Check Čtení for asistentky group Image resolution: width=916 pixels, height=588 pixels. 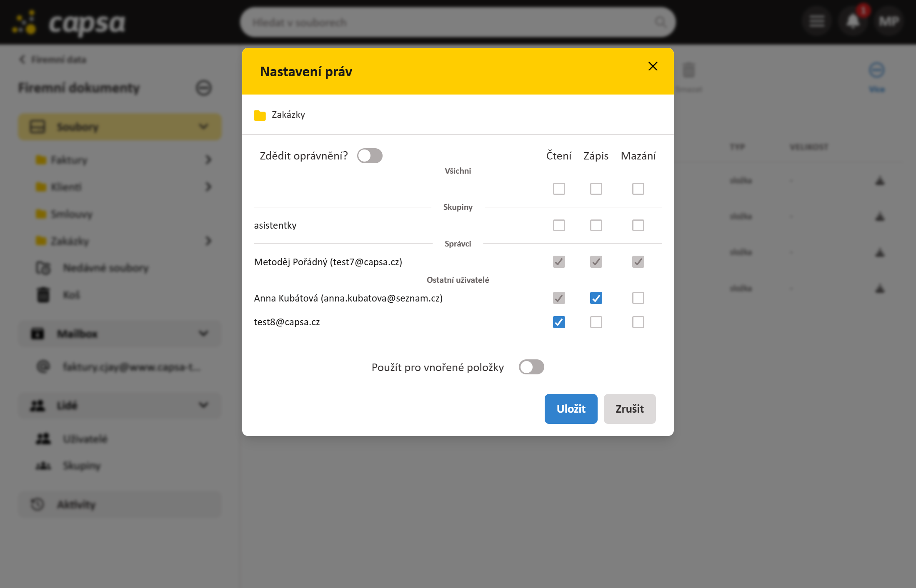559,225
